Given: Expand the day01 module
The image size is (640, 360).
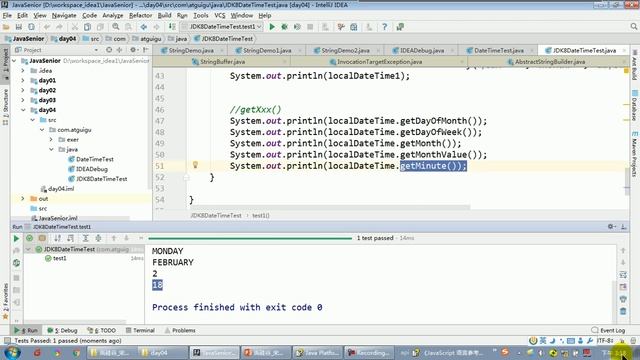Looking at the screenshot, I should [23, 80].
